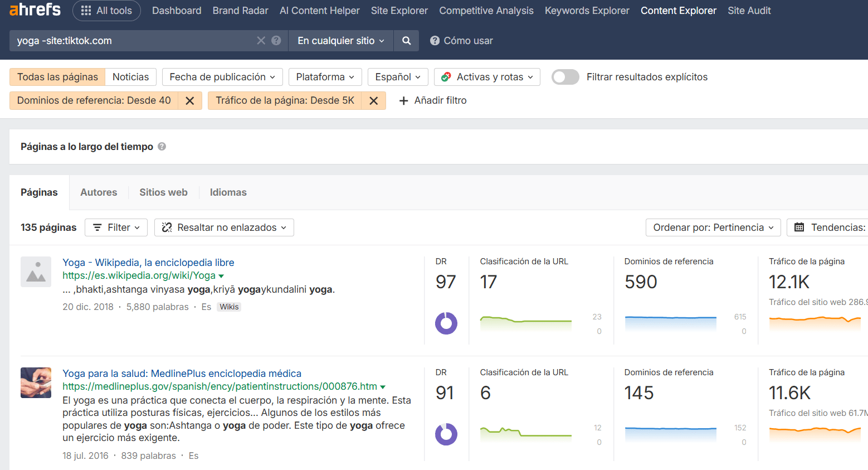868x470 pixels.
Task: Open Brand Radar in top navigation
Action: 241,11
